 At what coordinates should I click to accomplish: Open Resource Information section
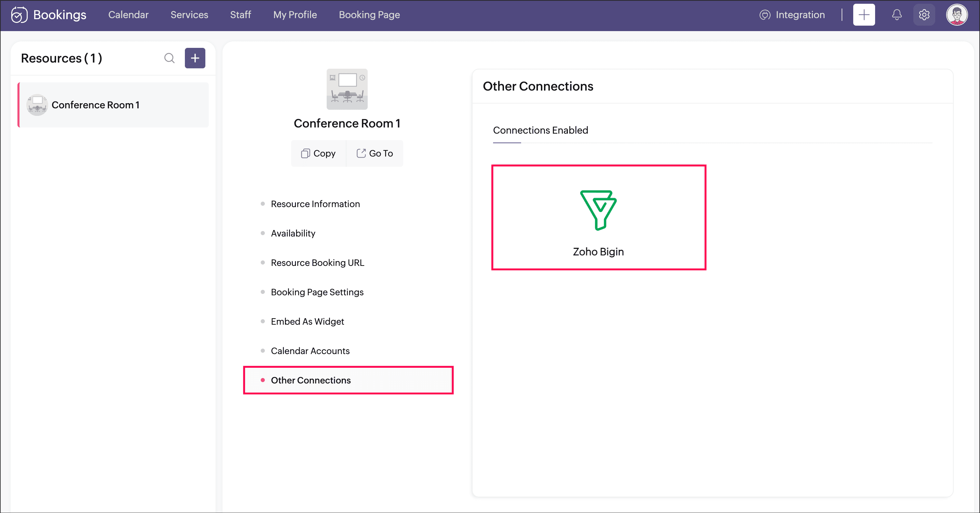coord(315,204)
